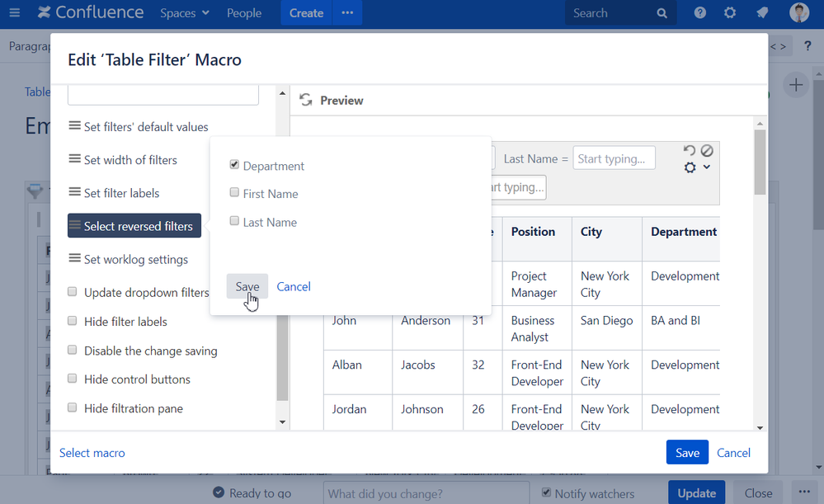The width and height of the screenshot is (824, 504).
Task: Expand the filter settings chevron
Action: (x=707, y=167)
